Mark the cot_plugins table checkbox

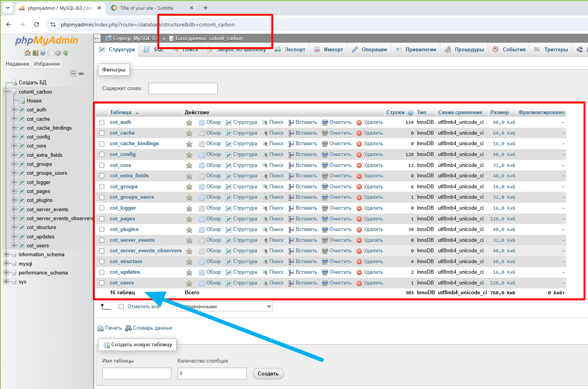click(x=102, y=229)
